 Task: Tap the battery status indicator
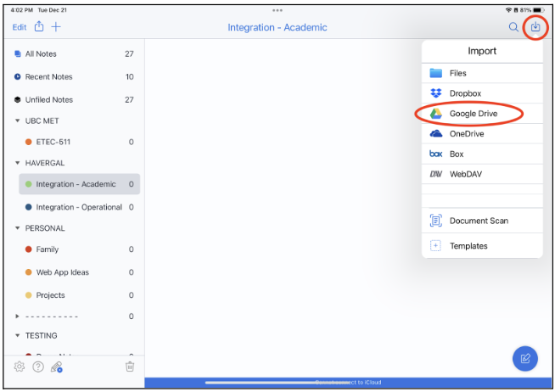pyautogui.click(x=539, y=10)
